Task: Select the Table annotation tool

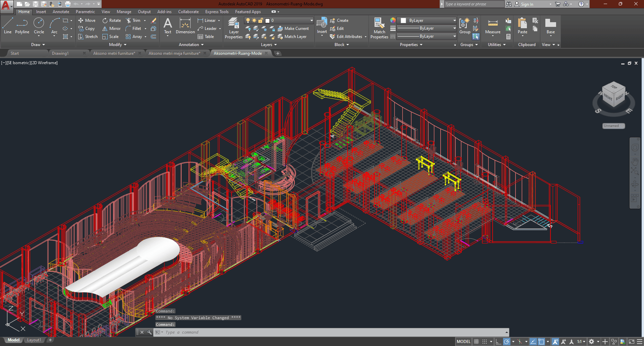Action: 206,37
